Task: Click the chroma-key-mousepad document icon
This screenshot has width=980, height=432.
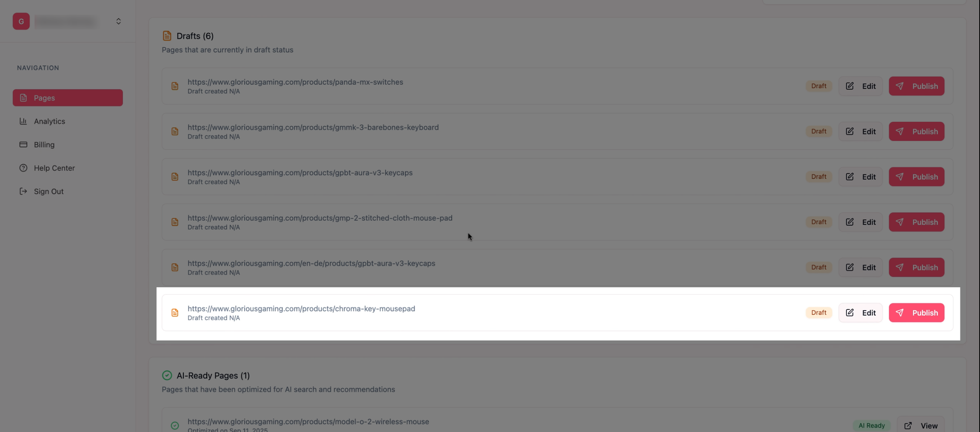Action: (175, 313)
